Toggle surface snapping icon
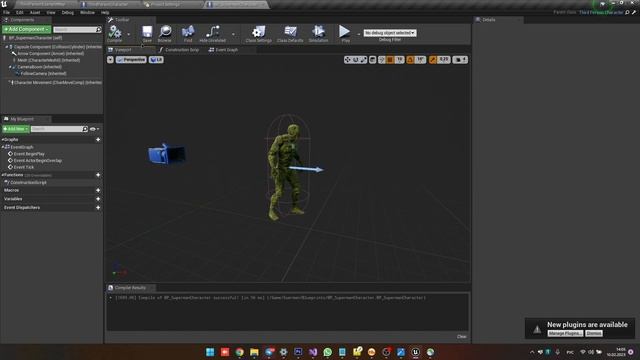 382,60
